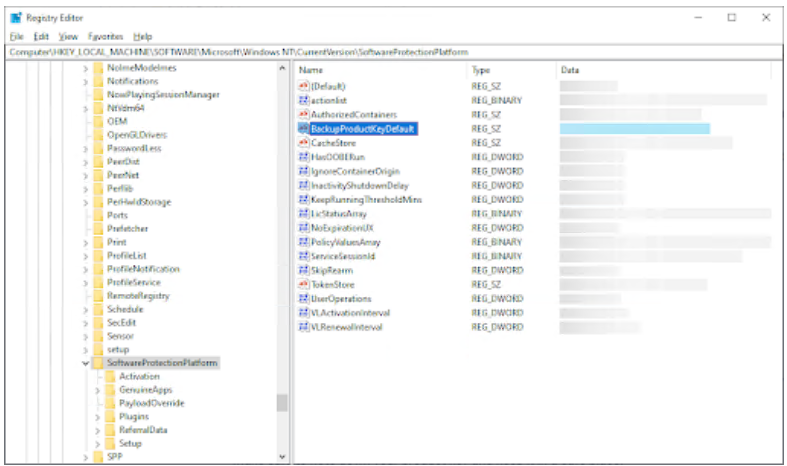Screen dimensions: 787x466
Task: Click the TokenStore string value icon
Action: point(304,284)
